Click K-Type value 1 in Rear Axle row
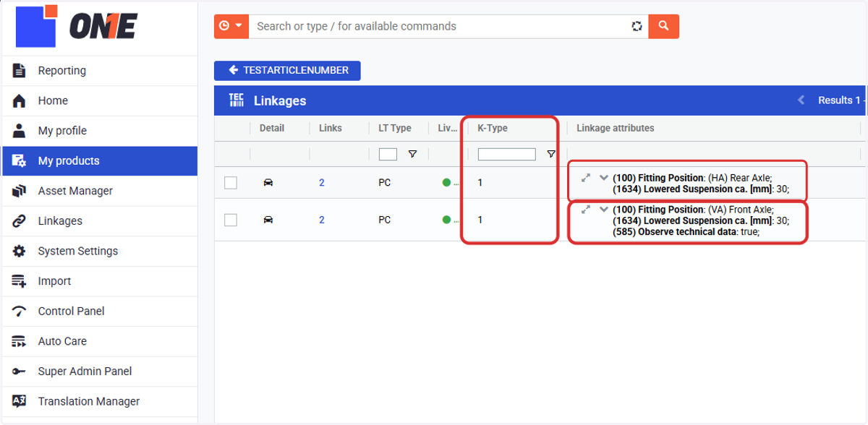This screenshot has height=425, width=868. tap(480, 183)
